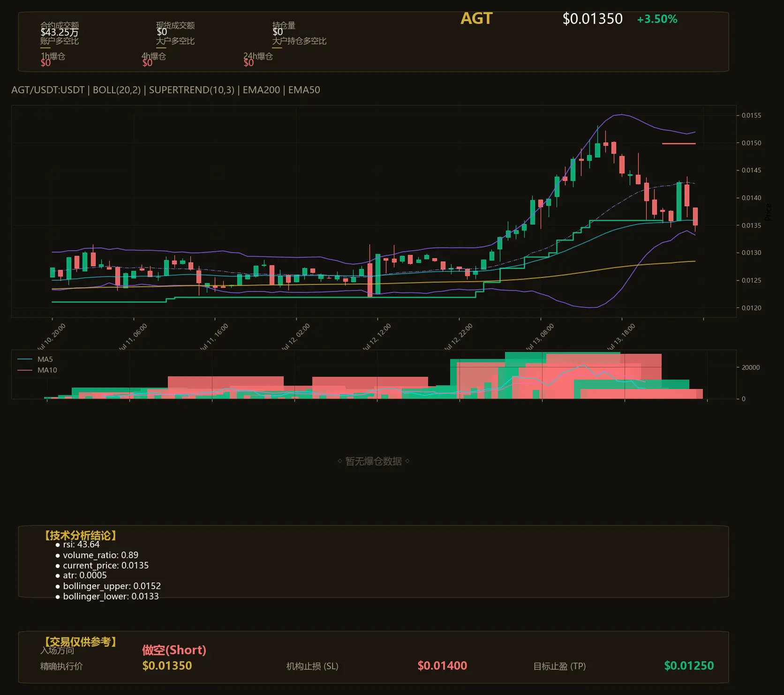Select the atr: 0.0005 line
This screenshot has height=695, width=784.
(x=85, y=575)
